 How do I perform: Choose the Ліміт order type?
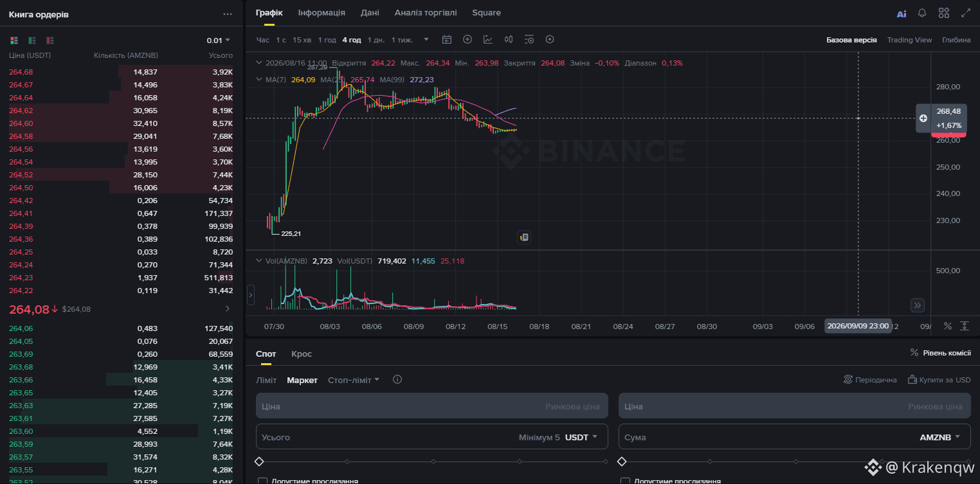pos(266,380)
